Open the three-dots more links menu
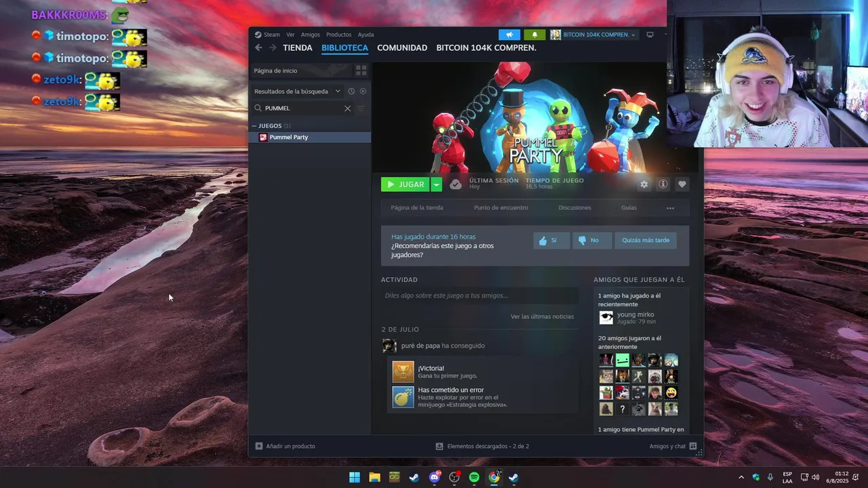This screenshot has height=488, width=868. click(x=670, y=208)
